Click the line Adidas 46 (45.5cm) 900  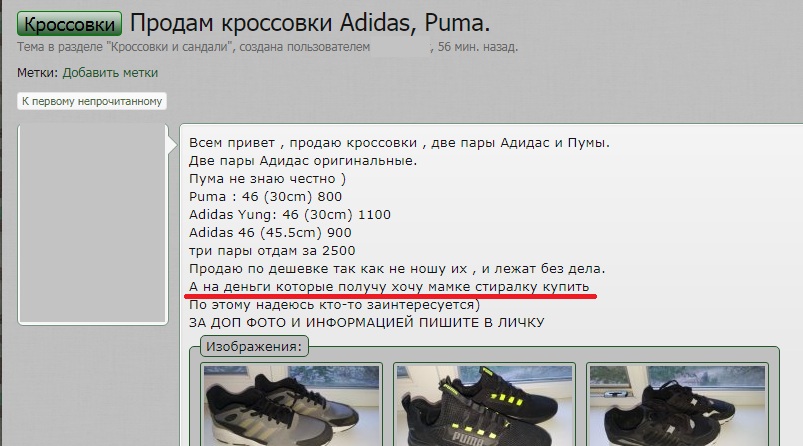pyautogui.click(x=270, y=232)
